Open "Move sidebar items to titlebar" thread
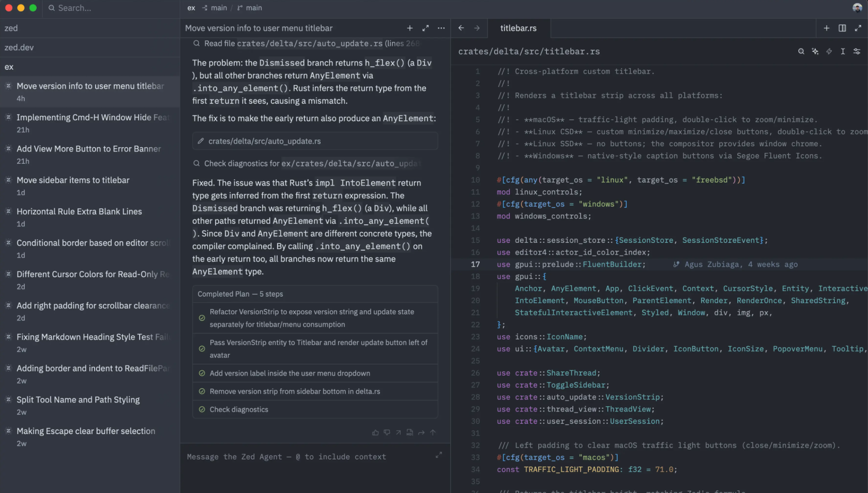 (x=73, y=180)
